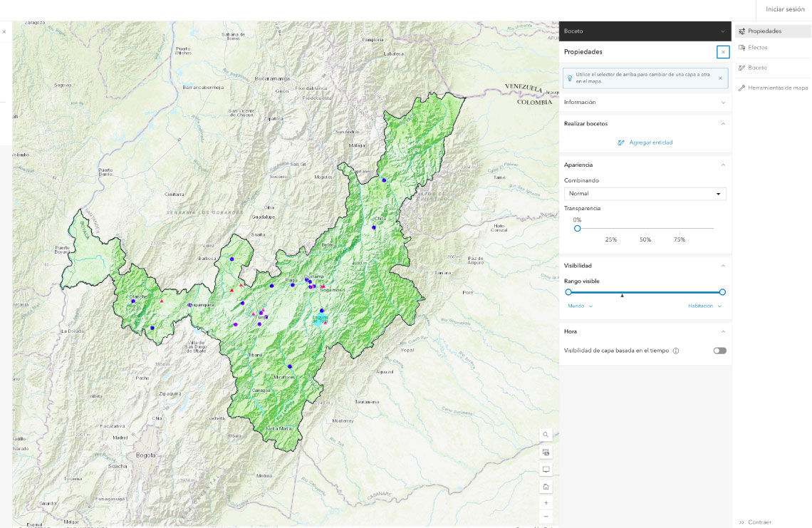The image size is (812, 528).
Task: Close the Propiedades panel
Action: click(x=723, y=52)
